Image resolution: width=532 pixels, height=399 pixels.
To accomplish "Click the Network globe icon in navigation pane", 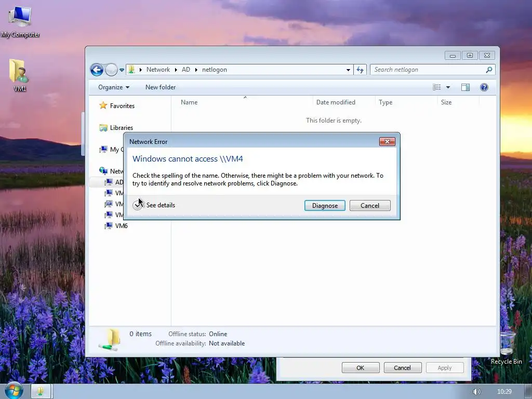I will click(x=103, y=171).
